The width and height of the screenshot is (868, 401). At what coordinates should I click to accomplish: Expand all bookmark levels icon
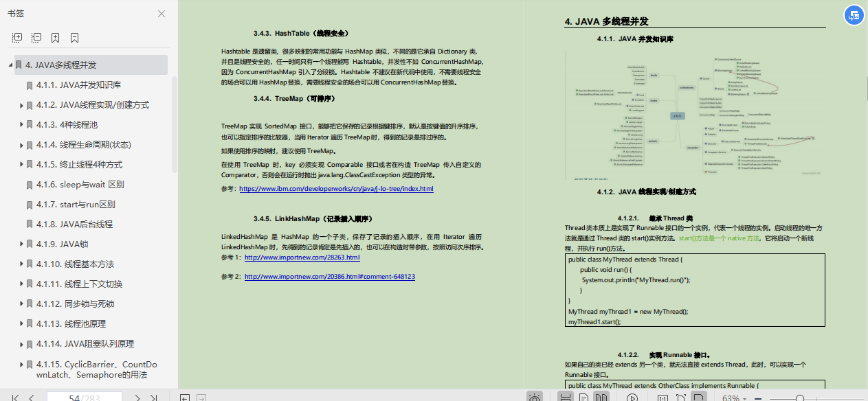pyautogui.click(x=17, y=38)
